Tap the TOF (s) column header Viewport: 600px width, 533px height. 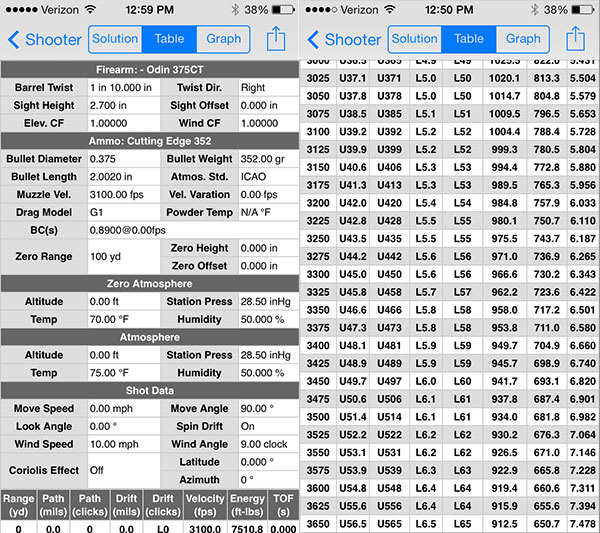coord(283,505)
